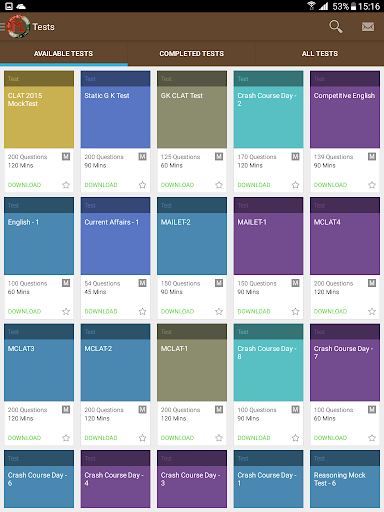Star the English - 1 test
Viewport: 384px width, 512px height.
66,311
